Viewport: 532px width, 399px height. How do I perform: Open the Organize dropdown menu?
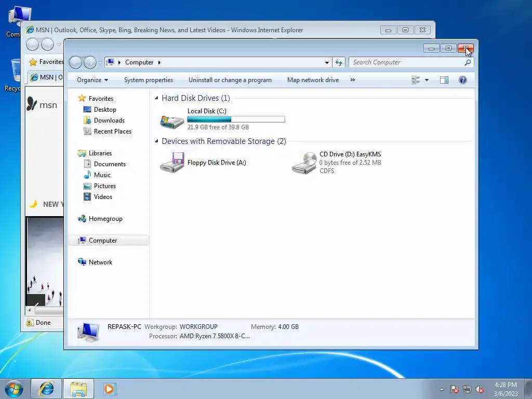point(92,80)
